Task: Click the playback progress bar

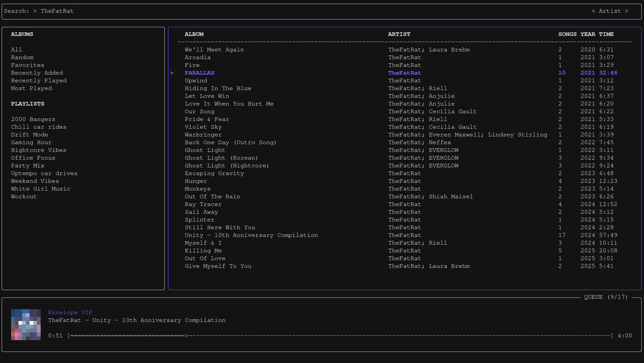Action: coord(340,336)
